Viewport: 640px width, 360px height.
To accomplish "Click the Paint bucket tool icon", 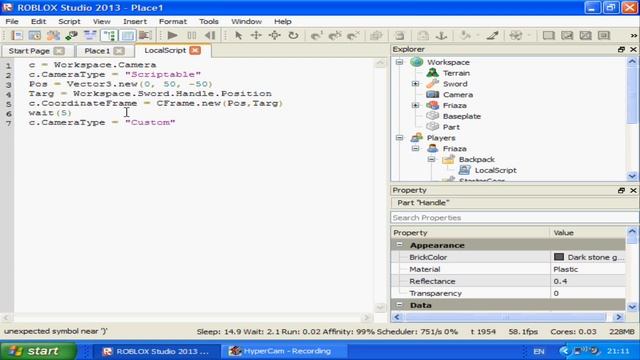I will pos(466,36).
